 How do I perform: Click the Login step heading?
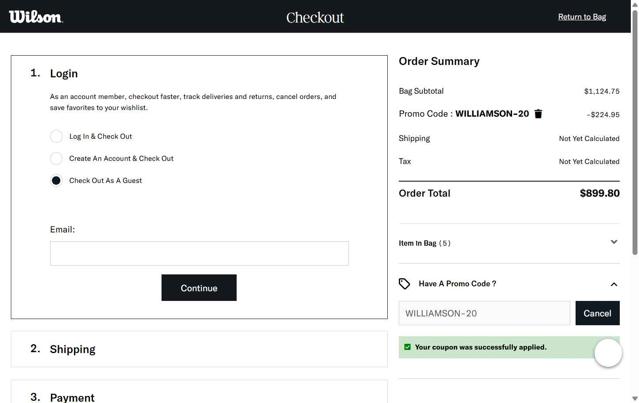(x=64, y=73)
